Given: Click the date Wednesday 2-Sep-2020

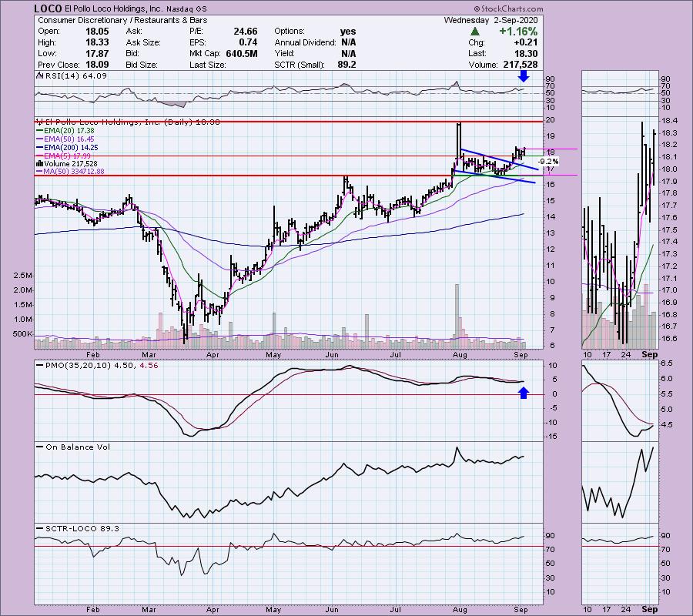Looking at the screenshot, I should coord(490,20).
